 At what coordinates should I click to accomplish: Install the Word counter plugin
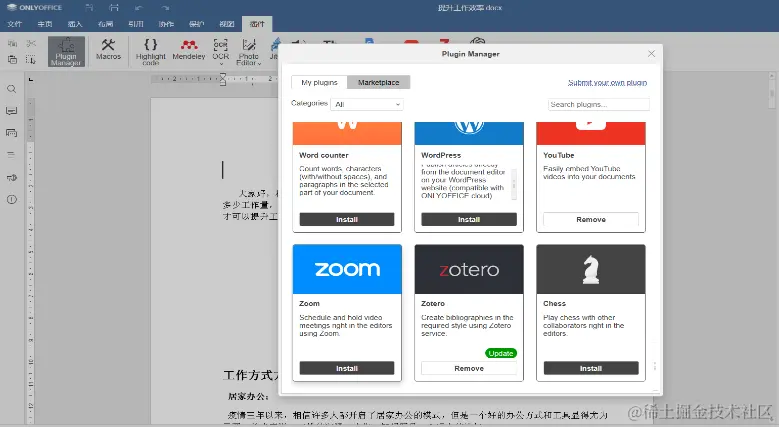[x=347, y=219]
